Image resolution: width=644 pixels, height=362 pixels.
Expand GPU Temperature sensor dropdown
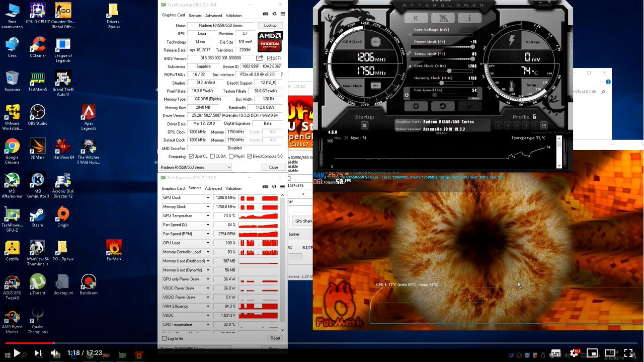tap(208, 216)
